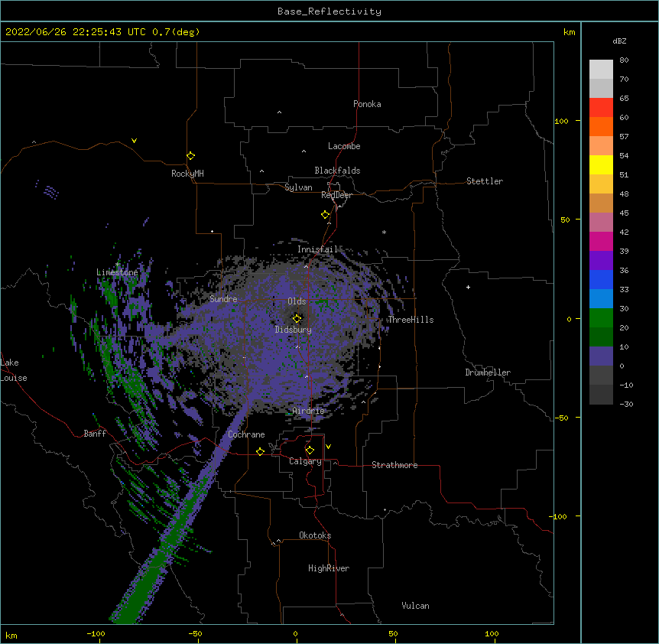Click the Limestone label
Viewport: 659px width, 644px height.
[x=117, y=272]
